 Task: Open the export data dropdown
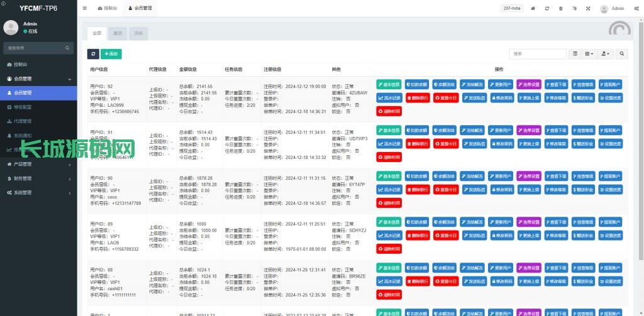tap(606, 54)
